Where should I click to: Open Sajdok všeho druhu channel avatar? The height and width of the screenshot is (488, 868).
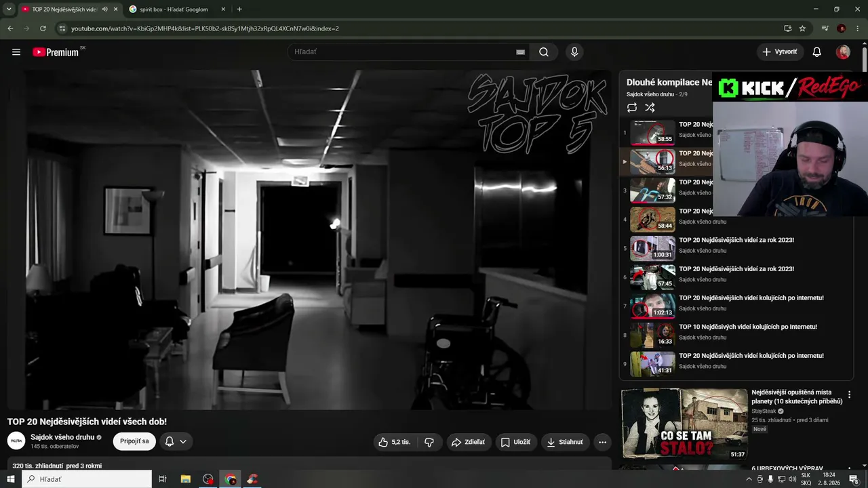coord(16,441)
